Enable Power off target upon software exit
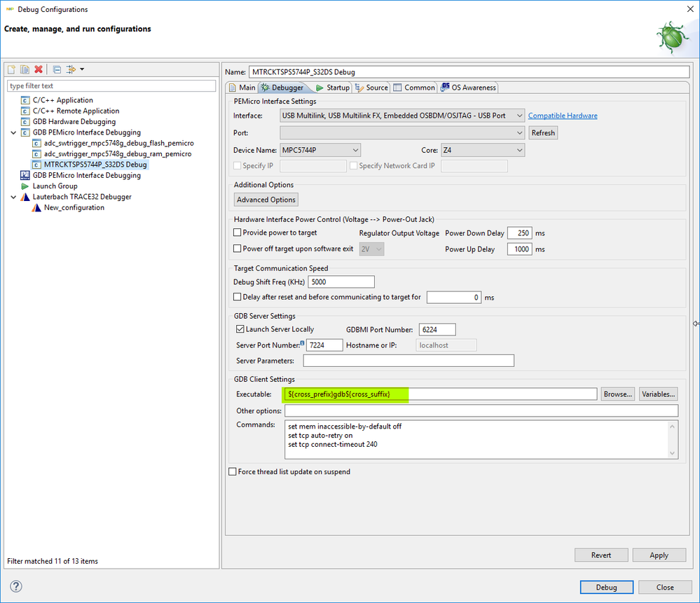The image size is (700, 603). coord(238,249)
